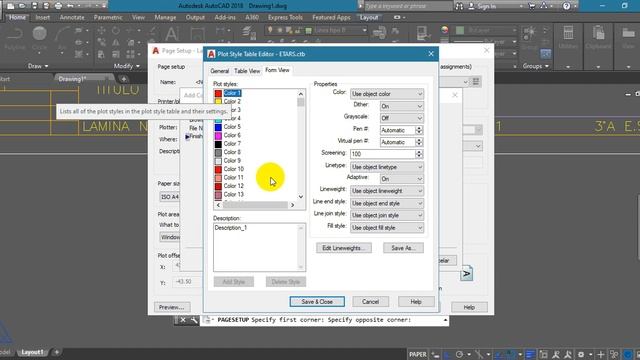Click the Help question mark icon
Viewport: 640px width, 360px height.
(566, 6)
